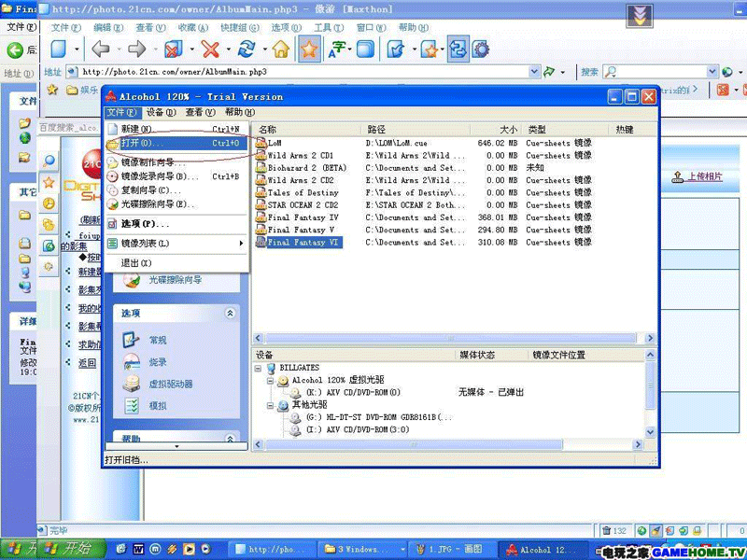The height and width of the screenshot is (560, 747).
Task: Switch to the Alcohol 120% taskbar button
Action: tap(542, 549)
